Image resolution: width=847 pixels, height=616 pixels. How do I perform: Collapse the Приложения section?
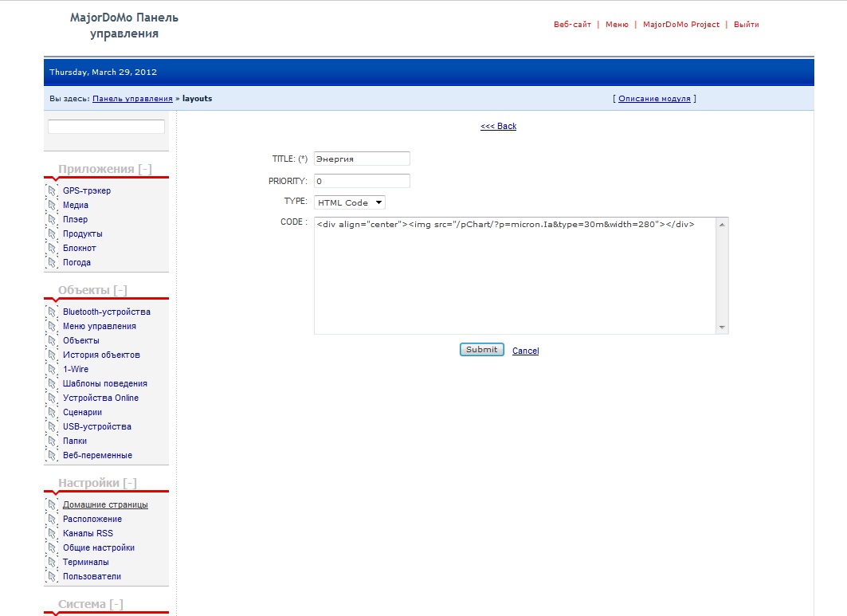144,169
